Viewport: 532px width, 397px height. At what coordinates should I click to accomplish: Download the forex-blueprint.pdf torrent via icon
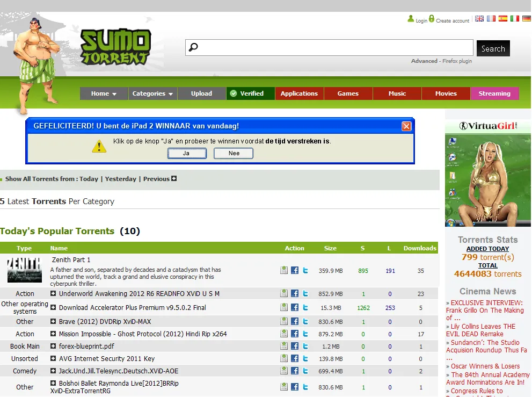coord(284,347)
